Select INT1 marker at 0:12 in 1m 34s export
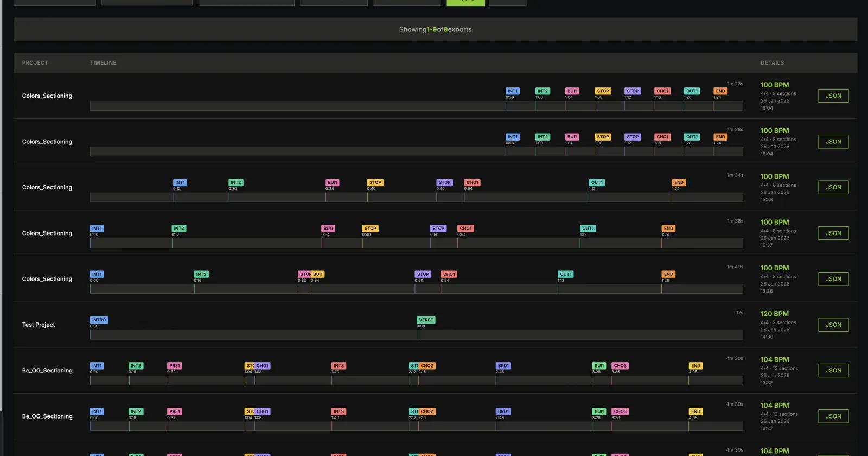Screen dimensions: 868x456 click(x=180, y=183)
